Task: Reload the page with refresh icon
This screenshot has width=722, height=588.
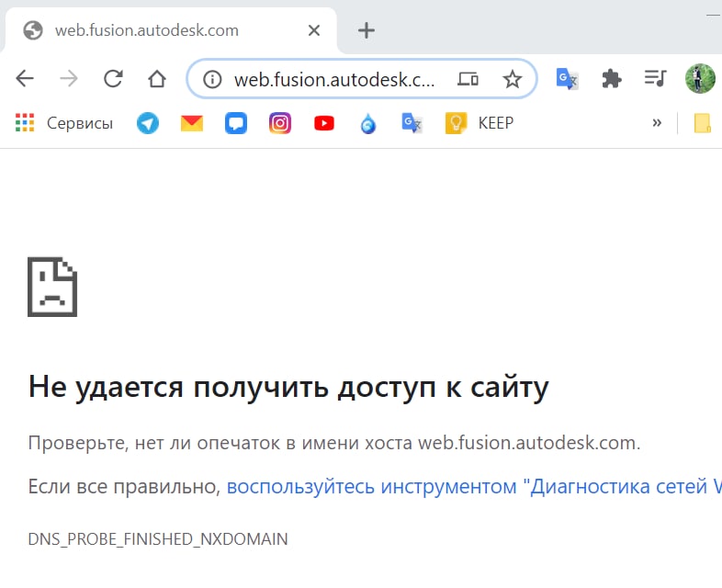Action: click(113, 78)
